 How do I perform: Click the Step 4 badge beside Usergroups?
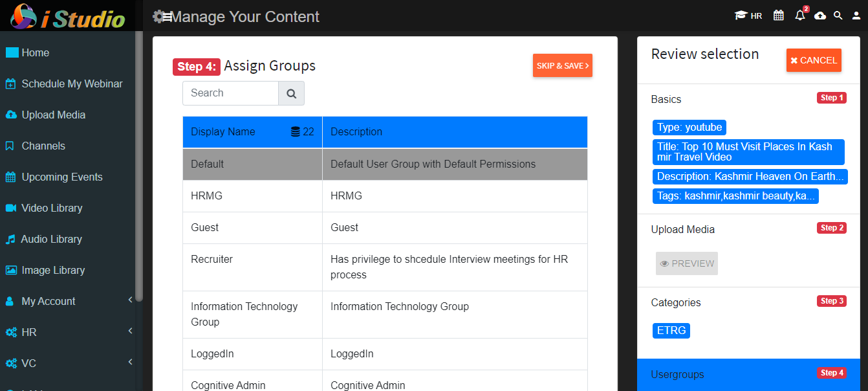832,373
